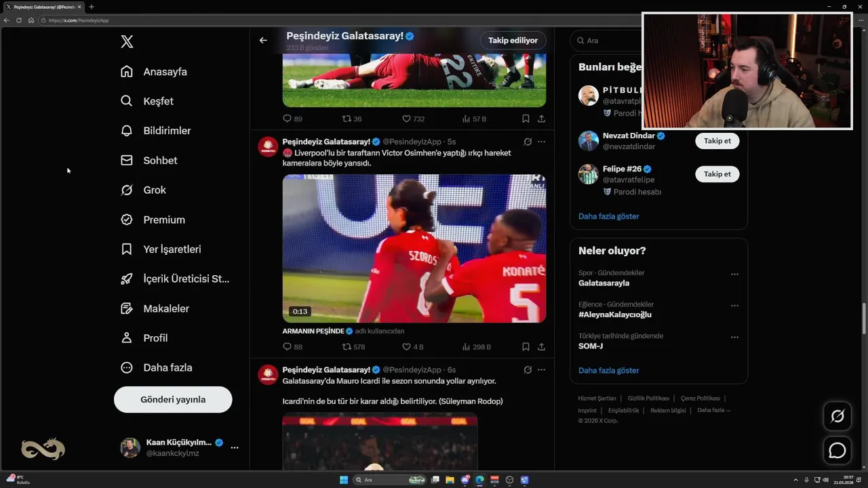This screenshot has width=868, height=488.
Task: Bookmark the post with 298 B views
Action: (526, 346)
